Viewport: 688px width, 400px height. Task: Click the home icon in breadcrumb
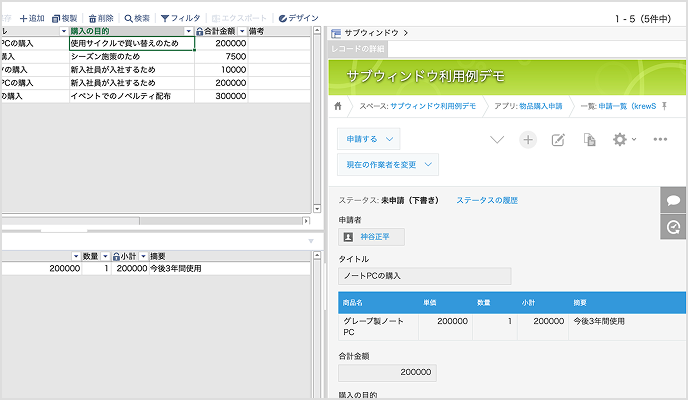[340, 106]
